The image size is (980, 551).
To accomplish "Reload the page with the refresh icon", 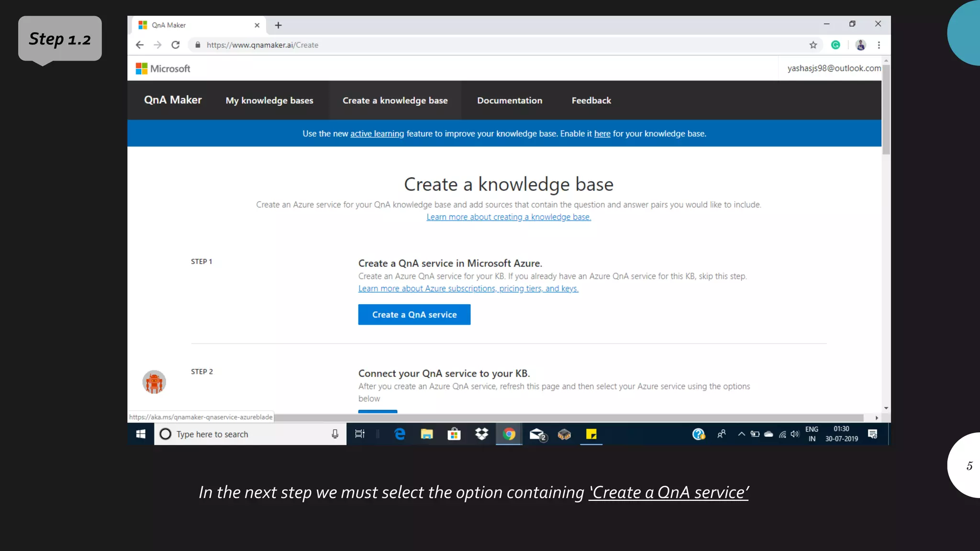I will tap(176, 45).
